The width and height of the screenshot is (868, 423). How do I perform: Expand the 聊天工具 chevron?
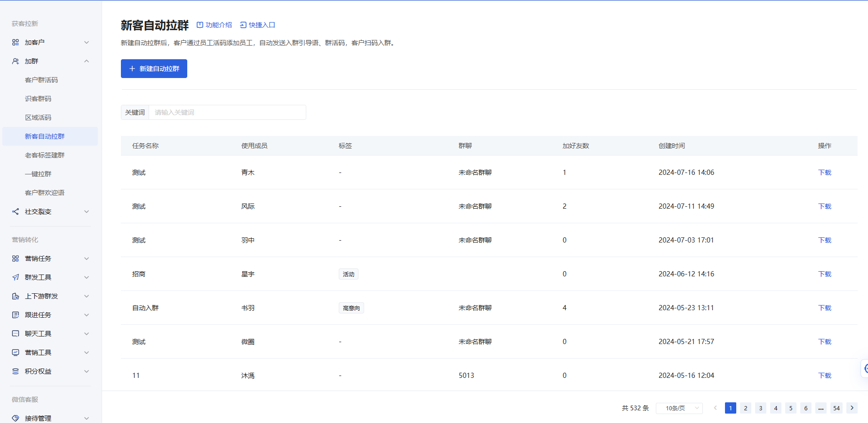87,334
